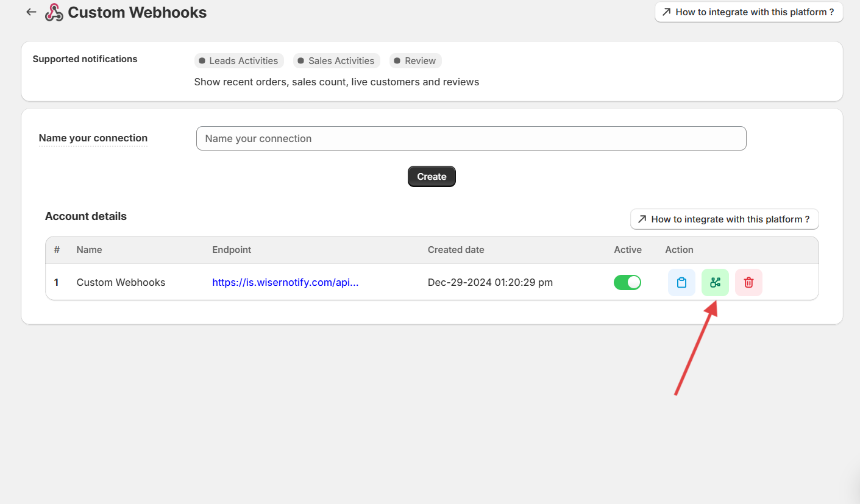The image size is (860, 504).
Task: Click the Active column header
Action: click(x=628, y=250)
